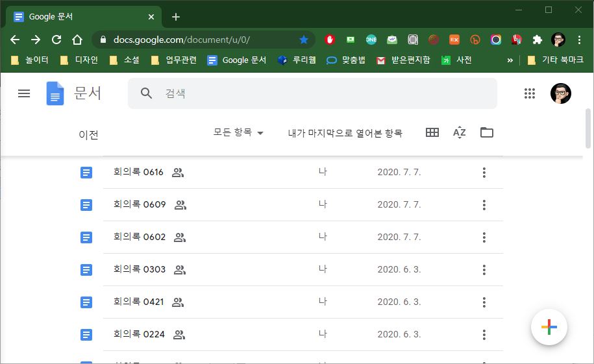This screenshot has width=594, height=364.
Task: Open the 사전 bookmark
Action: (x=456, y=60)
